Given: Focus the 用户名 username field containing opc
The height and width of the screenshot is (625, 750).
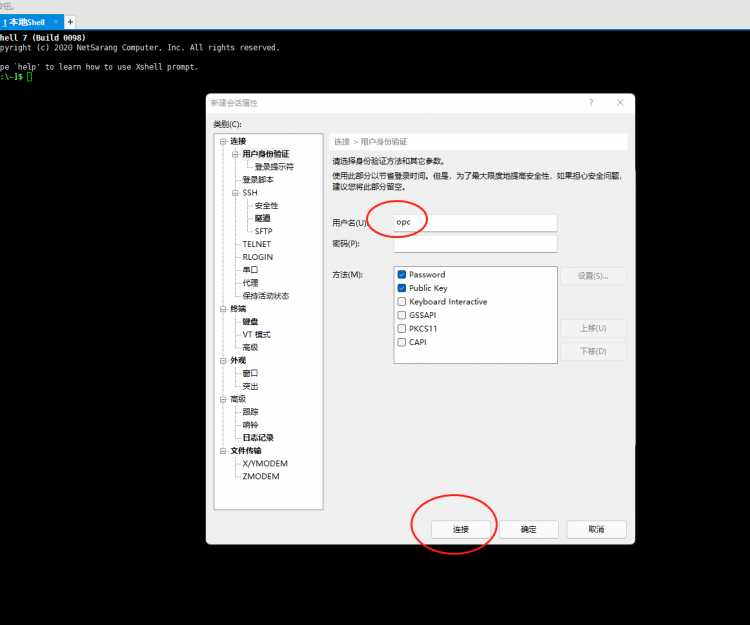Looking at the screenshot, I should click(475, 222).
